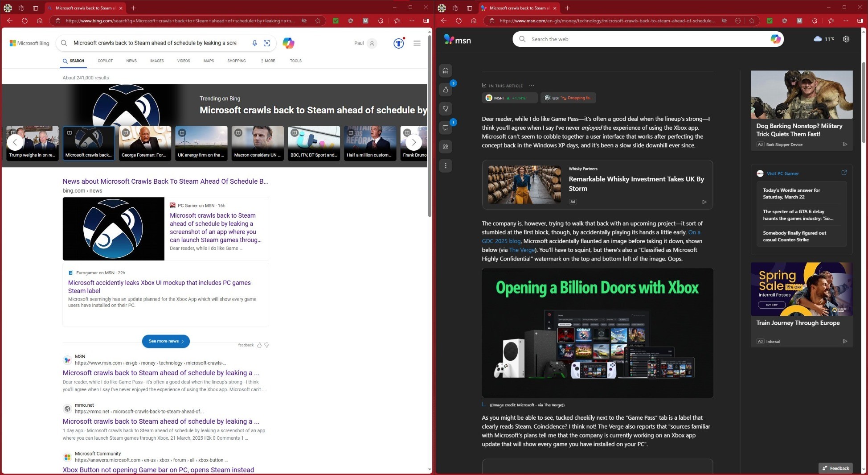Screen dimensions: 868x475
Task: Switch to Bing VIDEOS tab
Action: click(x=184, y=61)
